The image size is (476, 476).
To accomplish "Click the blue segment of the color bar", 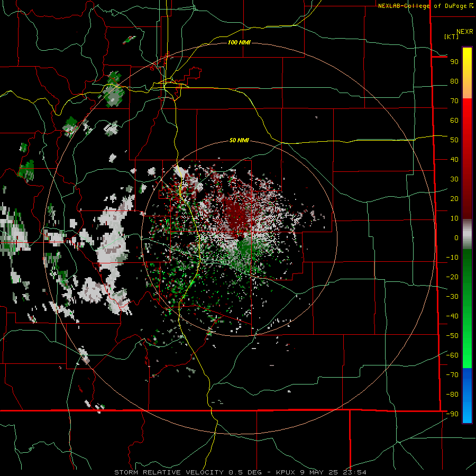I will (x=467, y=396).
